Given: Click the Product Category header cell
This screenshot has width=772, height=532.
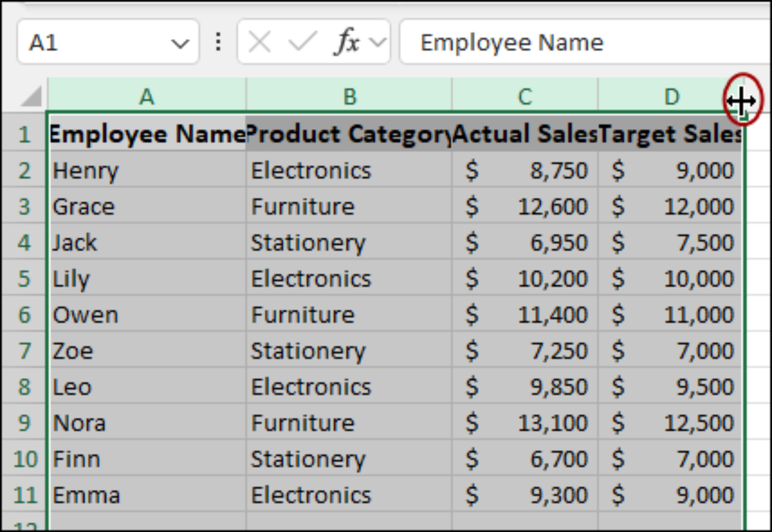Looking at the screenshot, I should click(x=349, y=133).
